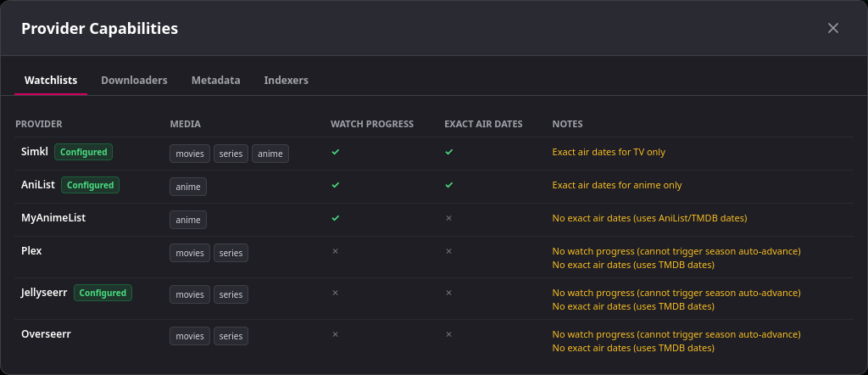
Task: Click the anime tag in MyAnimeList row
Action: click(x=188, y=220)
